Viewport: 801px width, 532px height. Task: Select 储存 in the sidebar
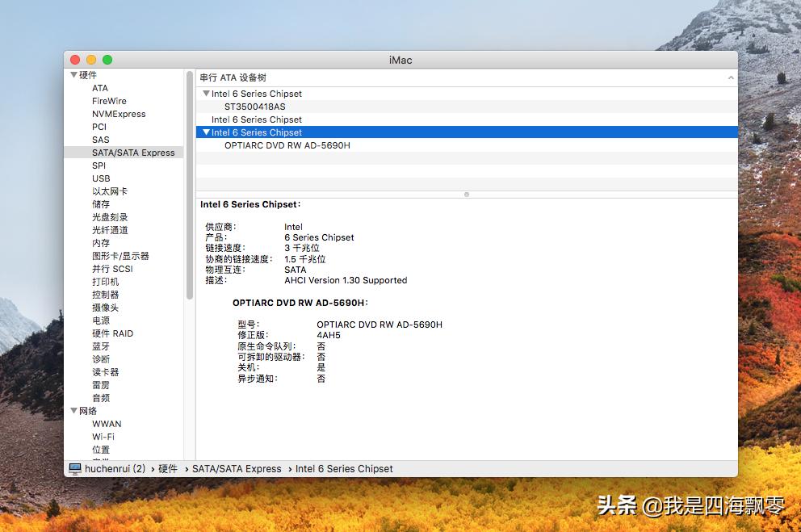click(x=101, y=204)
